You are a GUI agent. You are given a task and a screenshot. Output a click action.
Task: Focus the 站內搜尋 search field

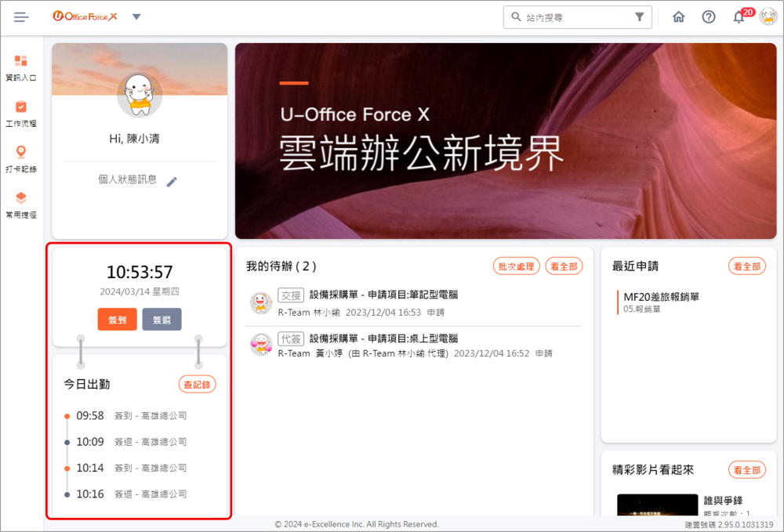[x=577, y=17]
